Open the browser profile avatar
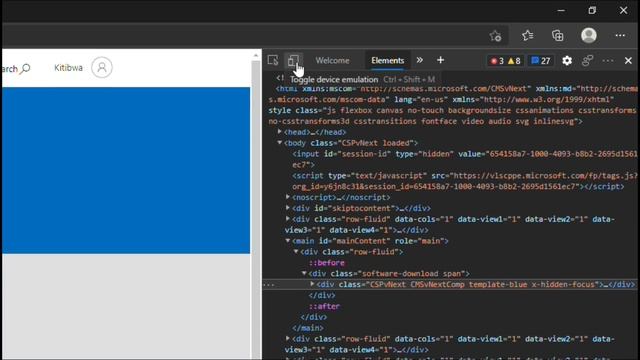The width and height of the screenshot is (640, 360). (x=589, y=36)
